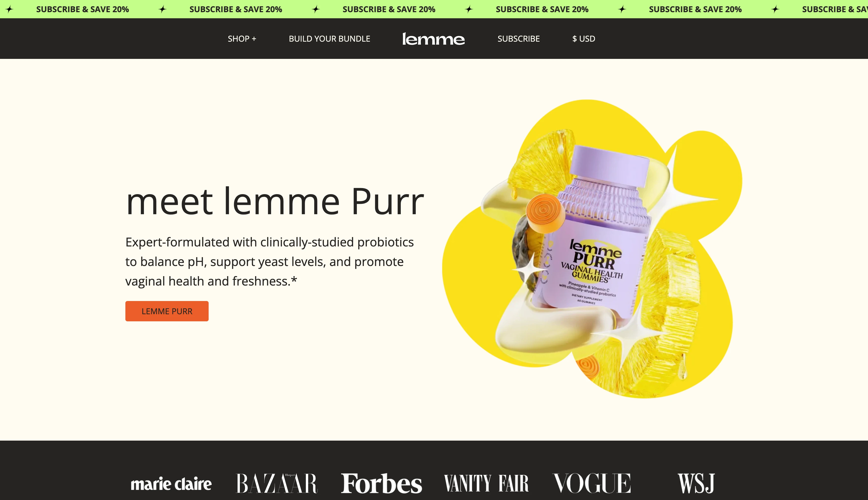The image size is (868, 500).
Task: Click the VOGUE logo
Action: tap(592, 483)
